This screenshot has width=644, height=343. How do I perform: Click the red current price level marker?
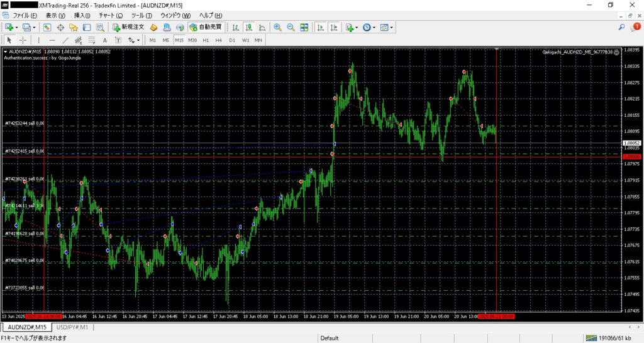click(631, 156)
